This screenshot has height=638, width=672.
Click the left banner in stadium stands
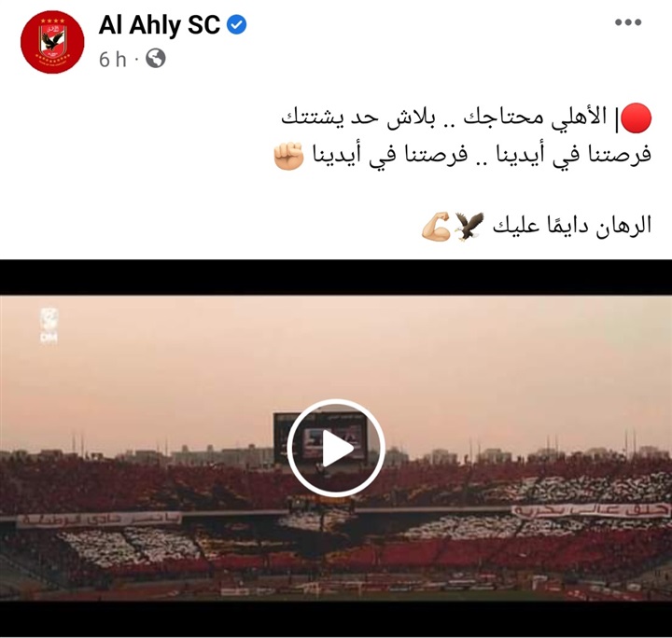pos(100,520)
